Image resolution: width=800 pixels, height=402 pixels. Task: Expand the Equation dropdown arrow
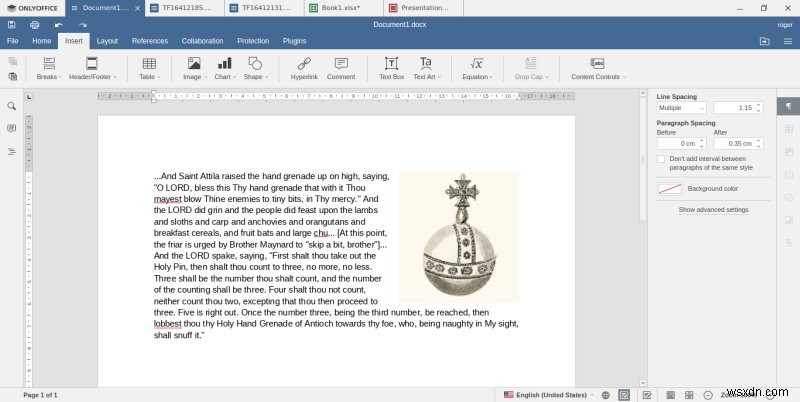[491, 77]
